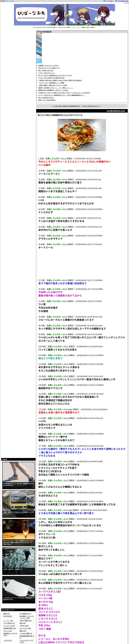Viewport: 129px width, 644px height.
Task: Click post 1 red text 今のところスパゲティー
Action: click(x=74, y=162)
